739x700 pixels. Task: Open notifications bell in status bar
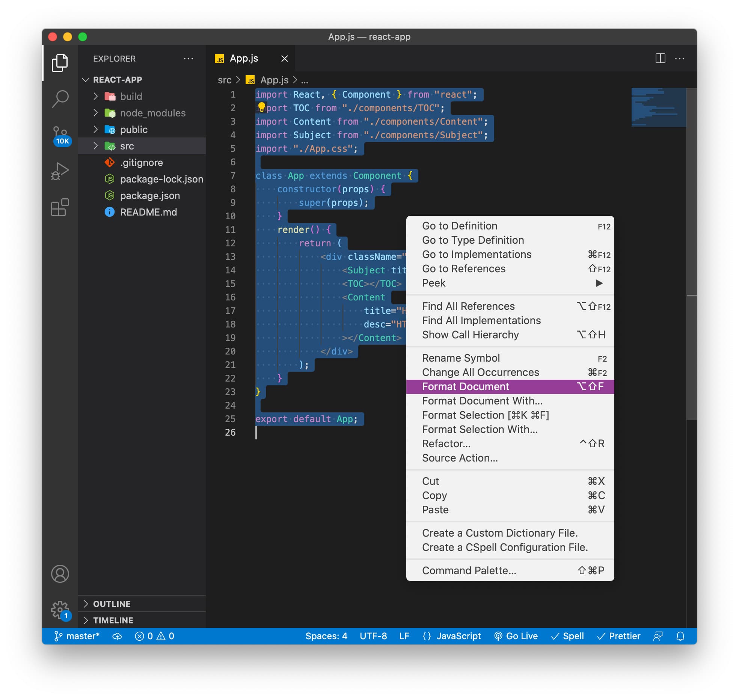pos(680,636)
